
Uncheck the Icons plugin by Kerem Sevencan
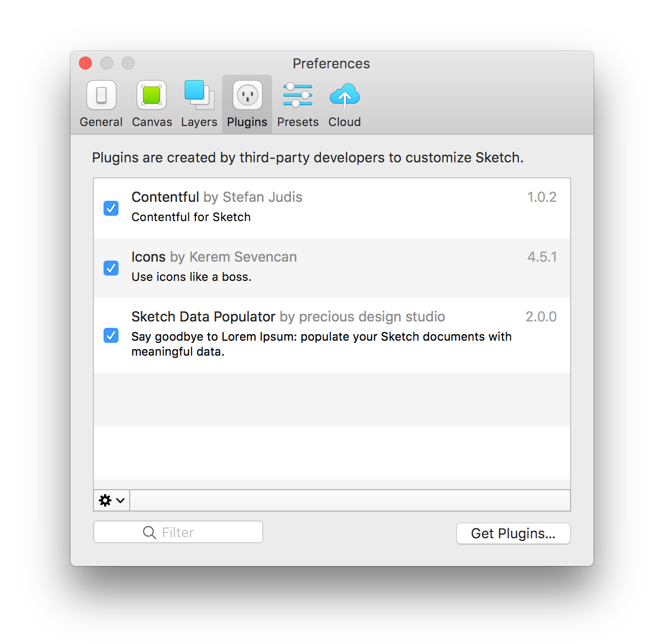click(111, 268)
